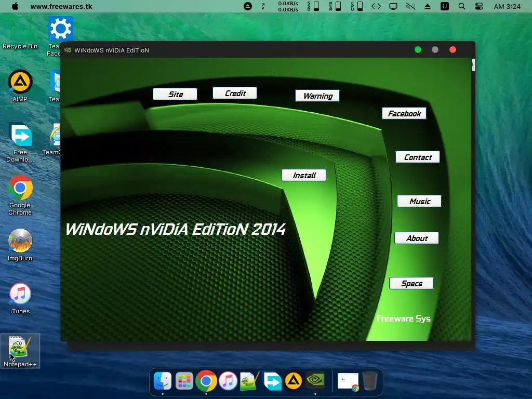Click the Facebook button
Screen dimensions: 532x399
404,113
